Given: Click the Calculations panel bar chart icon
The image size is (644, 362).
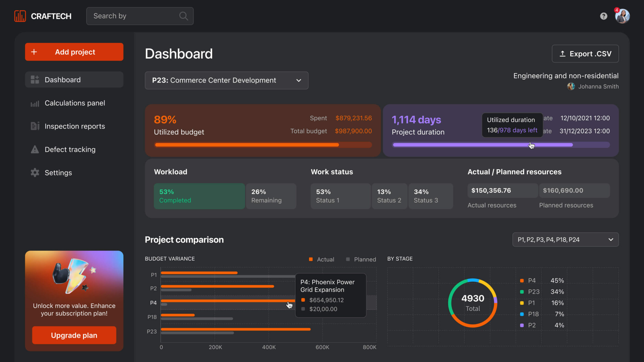Looking at the screenshot, I should (35, 103).
